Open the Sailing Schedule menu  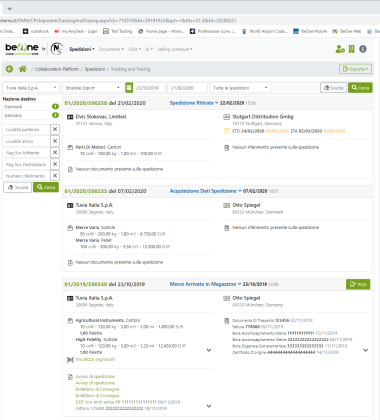175,49
